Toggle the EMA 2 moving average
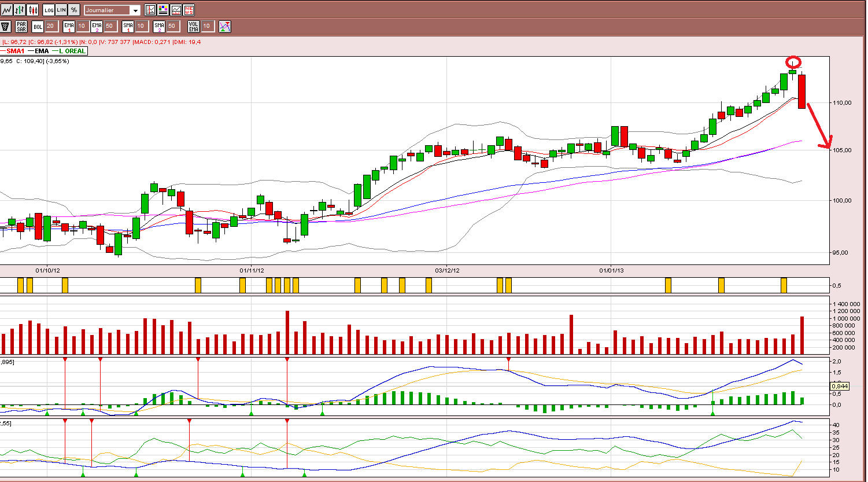The width and height of the screenshot is (868, 482). pyautogui.click(x=97, y=27)
